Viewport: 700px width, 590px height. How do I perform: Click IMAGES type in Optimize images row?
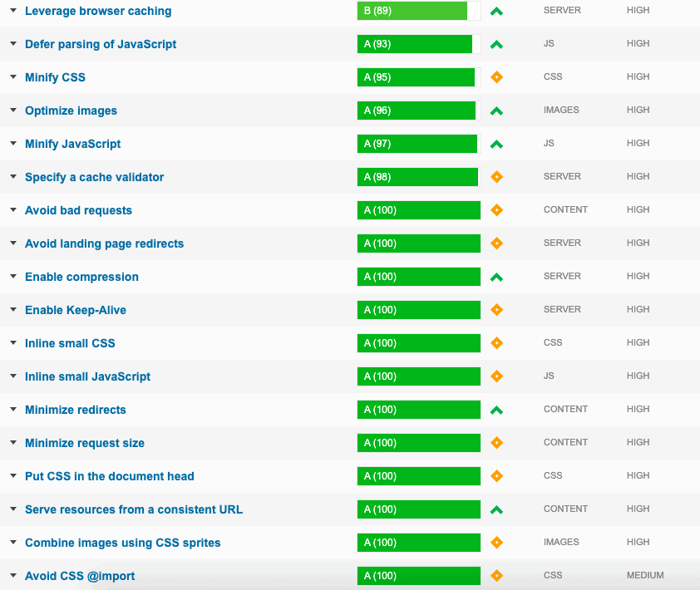561,110
